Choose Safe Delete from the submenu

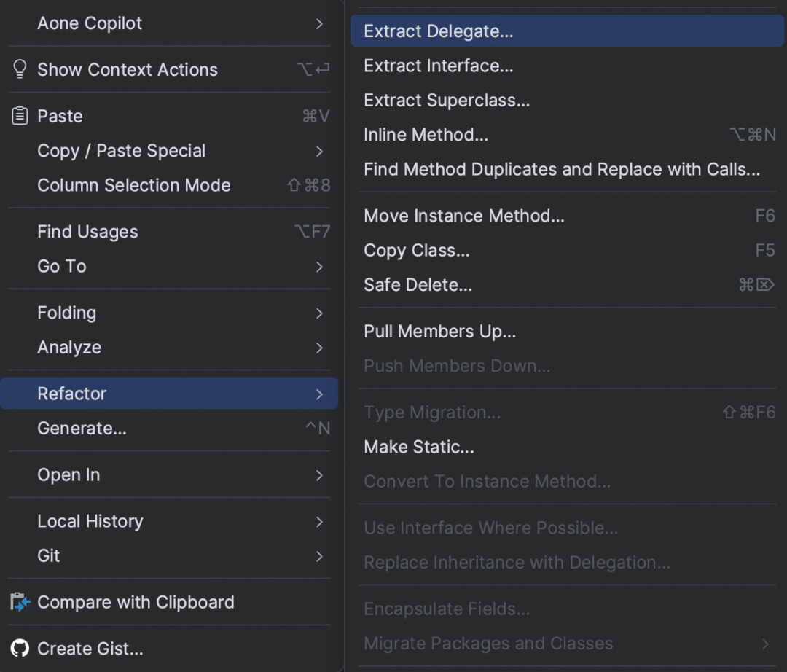pyautogui.click(x=567, y=285)
